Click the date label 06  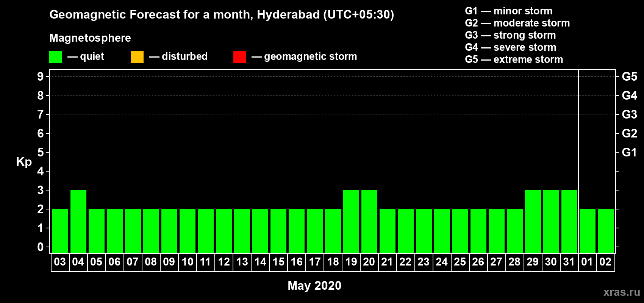(x=114, y=262)
